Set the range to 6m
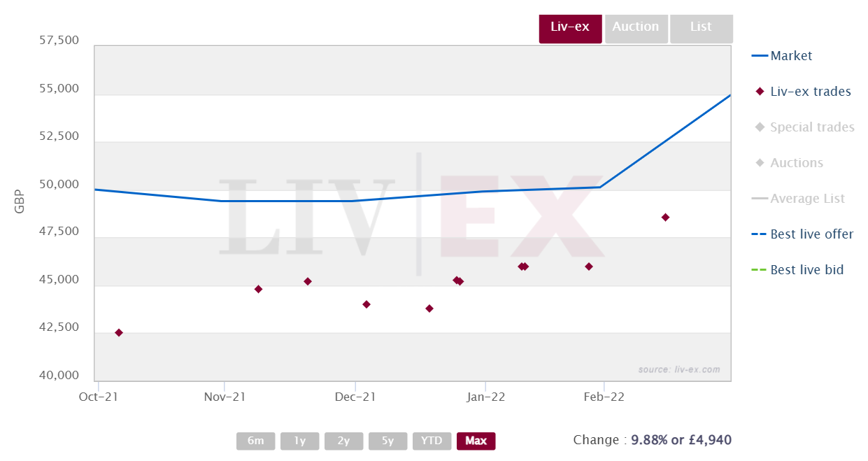Screen dimensions: 868x461 tap(256, 441)
